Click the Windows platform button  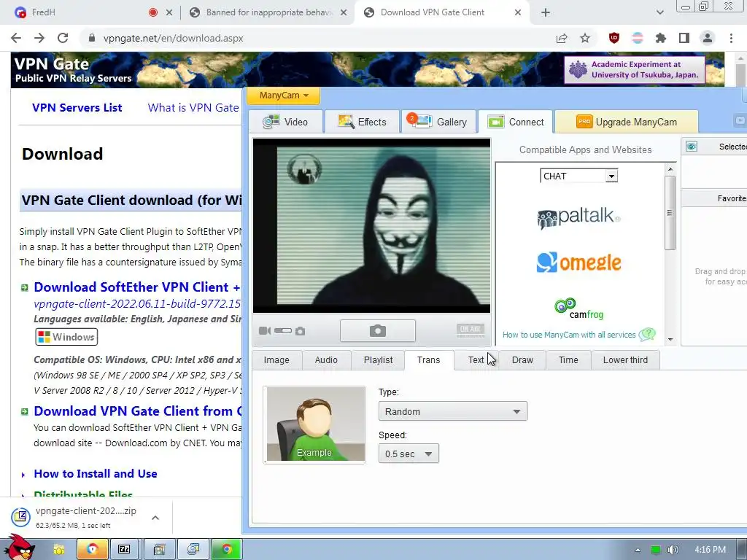pyautogui.click(x=66, y=337)
